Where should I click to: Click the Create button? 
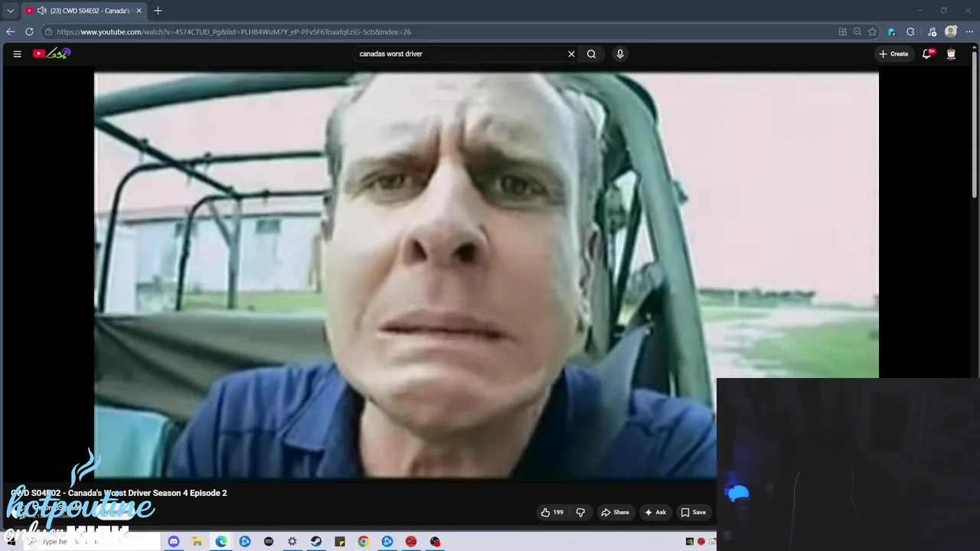(x=893, y=54)
